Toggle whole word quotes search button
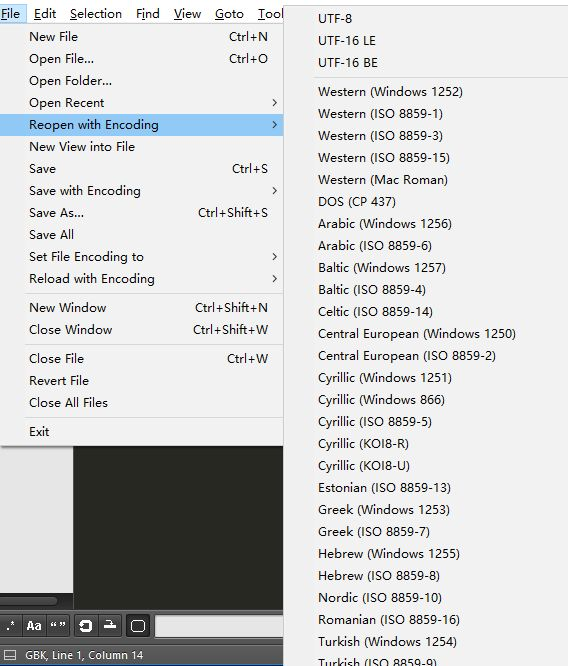 pos(58,626)
